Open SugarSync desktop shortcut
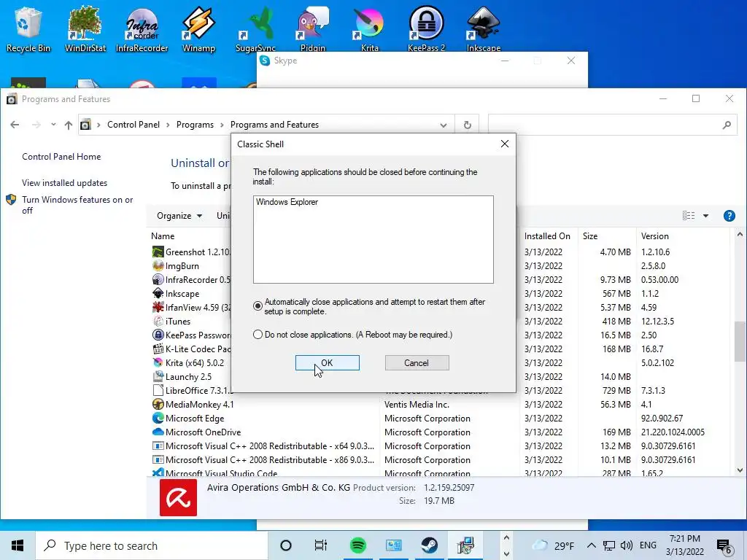The image size is (747, 560). point(256,28)
